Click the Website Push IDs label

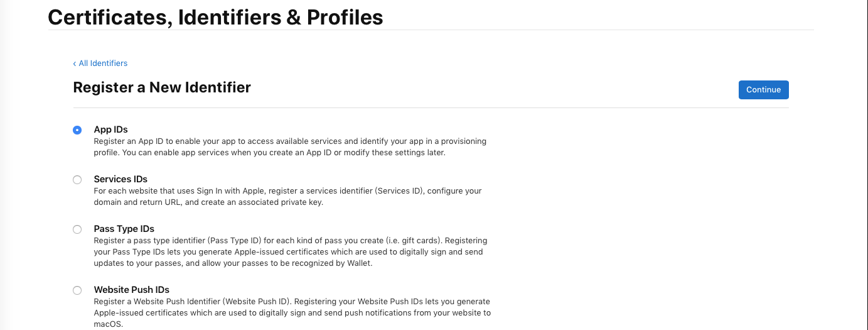[132, 290]
